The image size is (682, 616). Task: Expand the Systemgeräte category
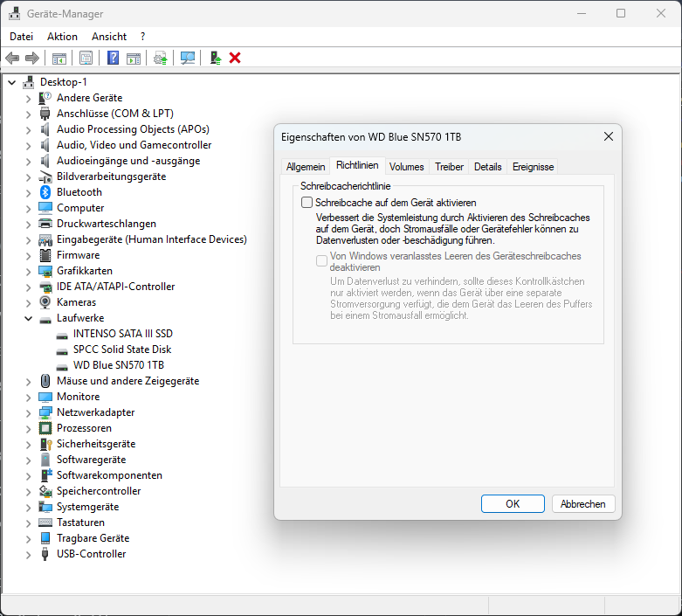pyautogui.click(x=28, y=507)
